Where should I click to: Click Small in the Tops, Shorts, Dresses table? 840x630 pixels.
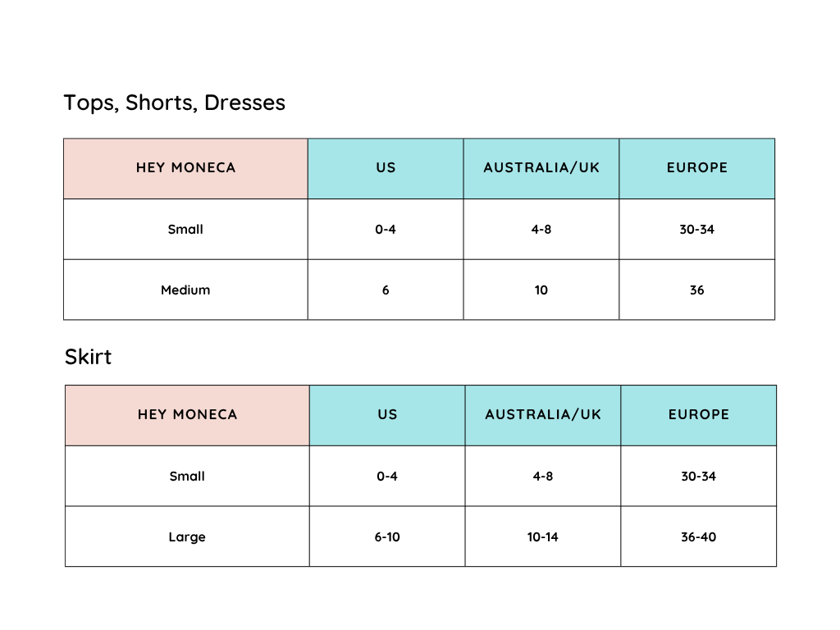pos(185,229)
